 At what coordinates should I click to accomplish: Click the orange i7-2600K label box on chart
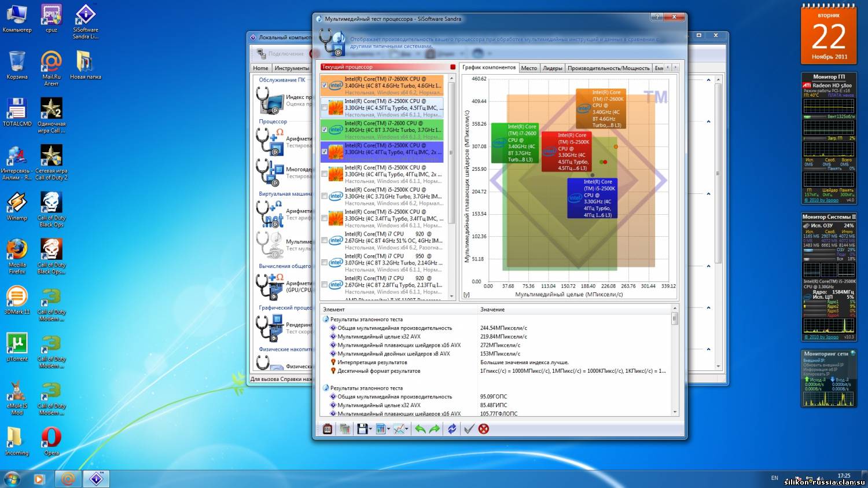point(601,108)
